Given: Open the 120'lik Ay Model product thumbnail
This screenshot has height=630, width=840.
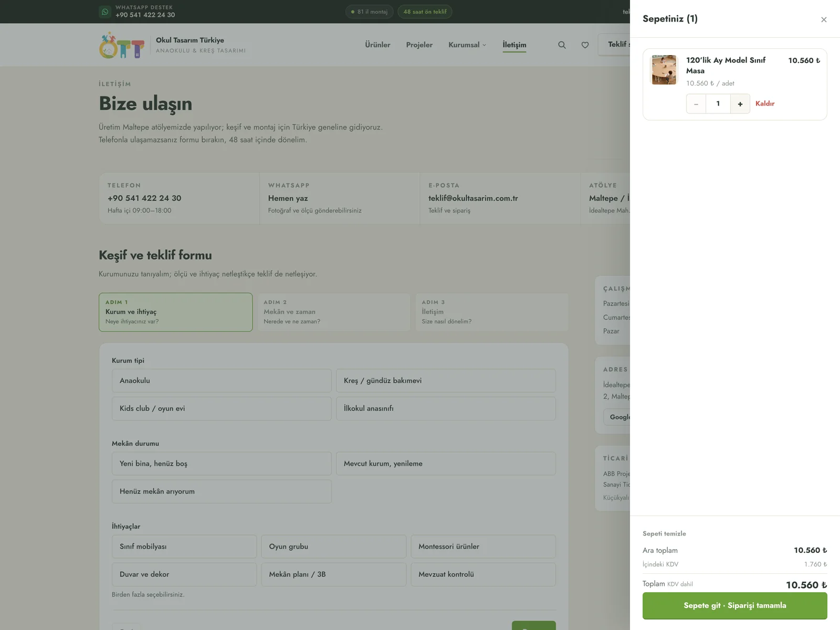Looking at the screenshot, I should [x=664, y=70].
